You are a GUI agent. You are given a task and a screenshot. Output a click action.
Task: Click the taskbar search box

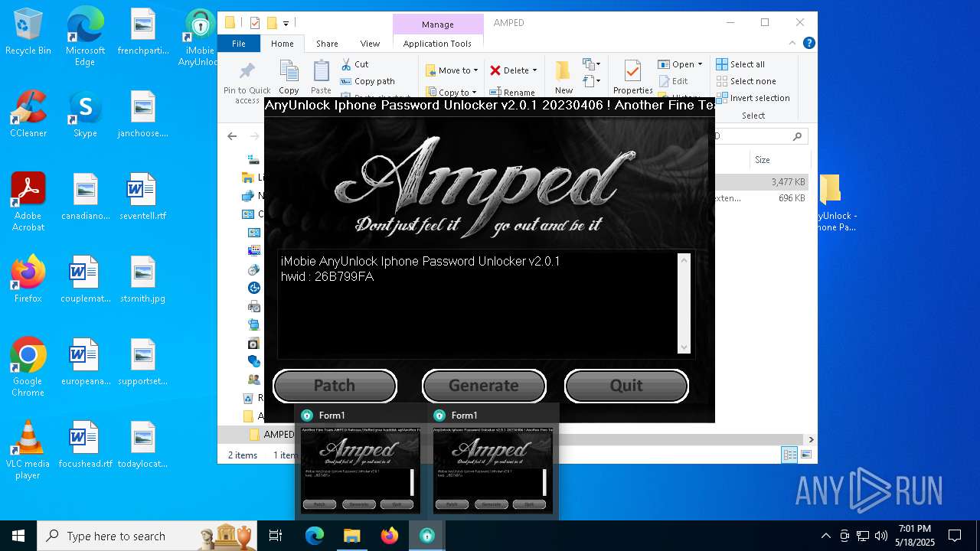[x=148, y=536]
